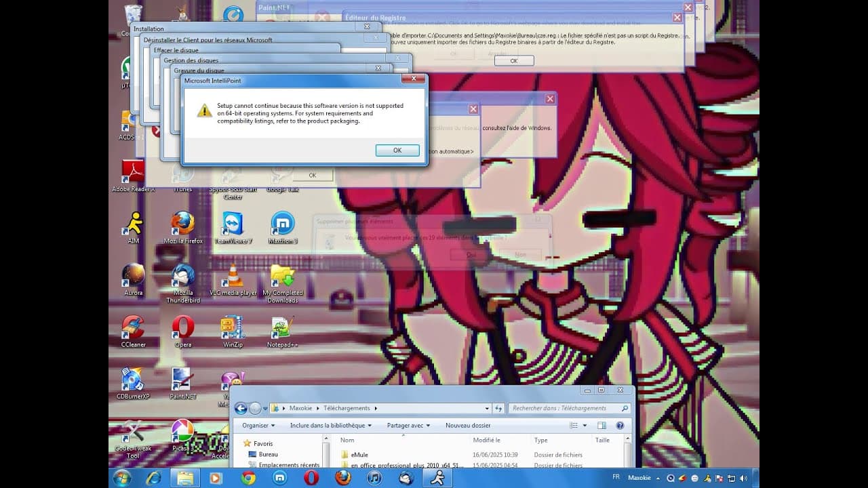The width and height of the screenshot is (868, 488).
Task: Select the Notepad++ desktop icon
Action: (x=283, y=332)
